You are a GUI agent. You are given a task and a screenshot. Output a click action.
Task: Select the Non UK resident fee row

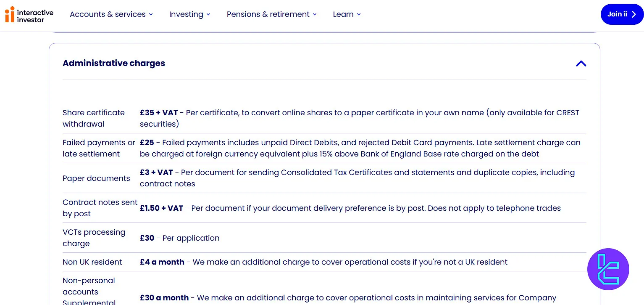click(92, 262)
